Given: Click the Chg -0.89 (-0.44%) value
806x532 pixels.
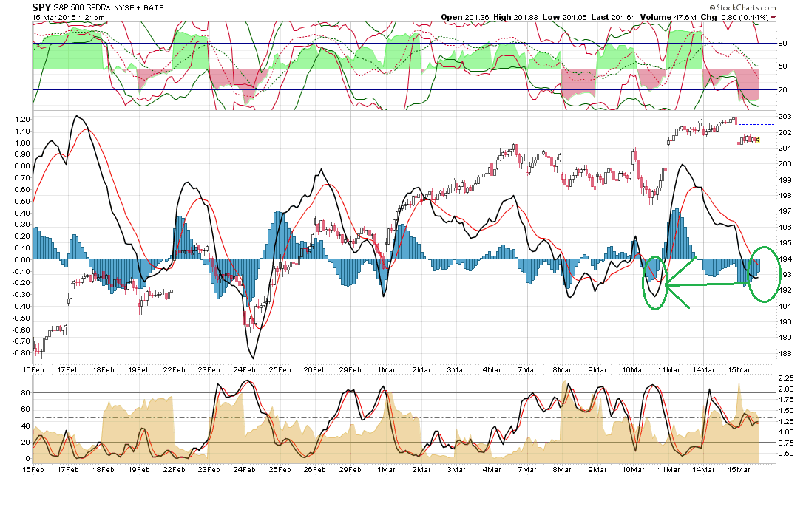Looking at the screenshot, I should click(x=734, y=17).
